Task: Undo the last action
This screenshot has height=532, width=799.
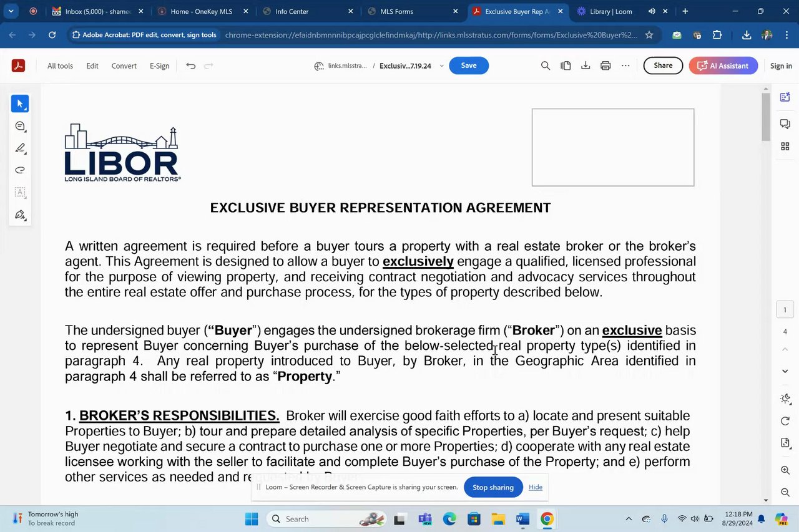Action: [x=191, y=65]
